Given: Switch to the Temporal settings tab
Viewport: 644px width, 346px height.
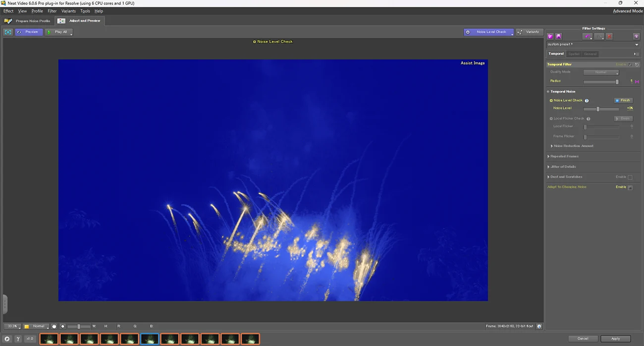Looking at the screenshot, I should click(556, 54).
